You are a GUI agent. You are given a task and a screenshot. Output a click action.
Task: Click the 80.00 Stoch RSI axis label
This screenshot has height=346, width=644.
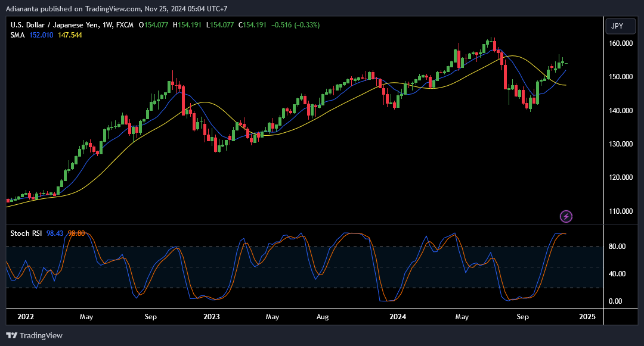coord(617,247)
